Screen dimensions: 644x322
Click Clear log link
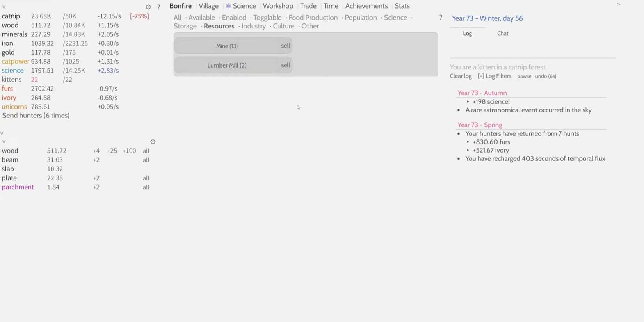[461, 76]
